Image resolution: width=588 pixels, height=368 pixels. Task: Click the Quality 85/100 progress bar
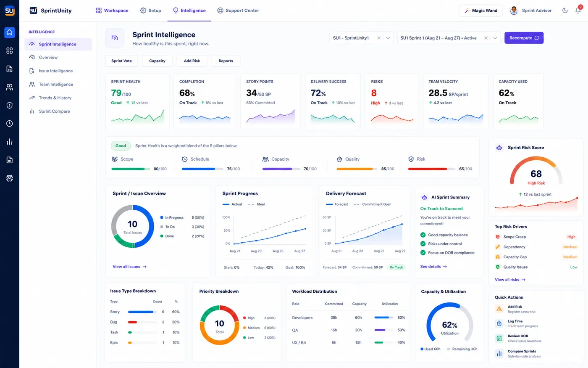pyautogui.click(x=356, y=169)
